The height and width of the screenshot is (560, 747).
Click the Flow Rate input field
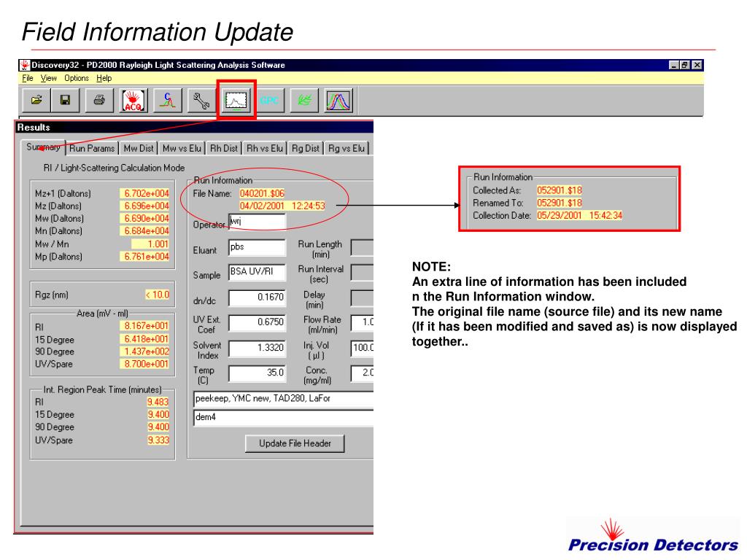pyautogui.click(x=362, y=322)
